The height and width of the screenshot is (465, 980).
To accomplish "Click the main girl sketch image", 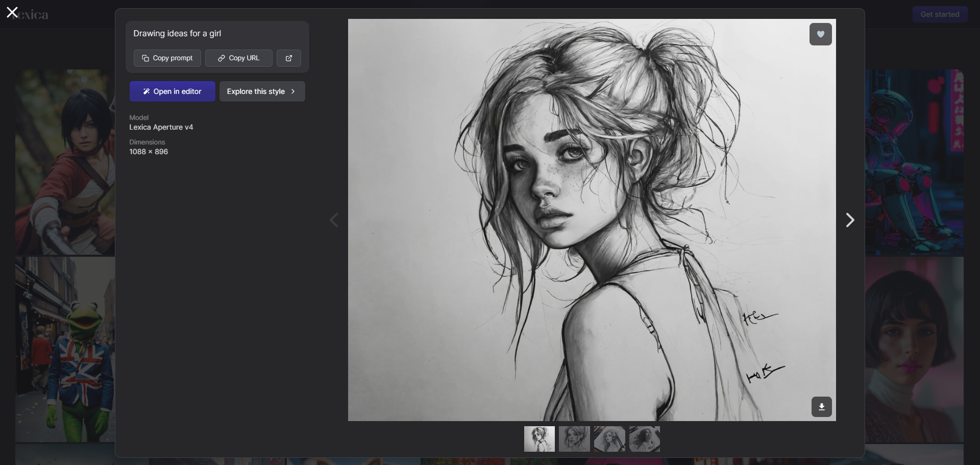I will tap(592, 220).
